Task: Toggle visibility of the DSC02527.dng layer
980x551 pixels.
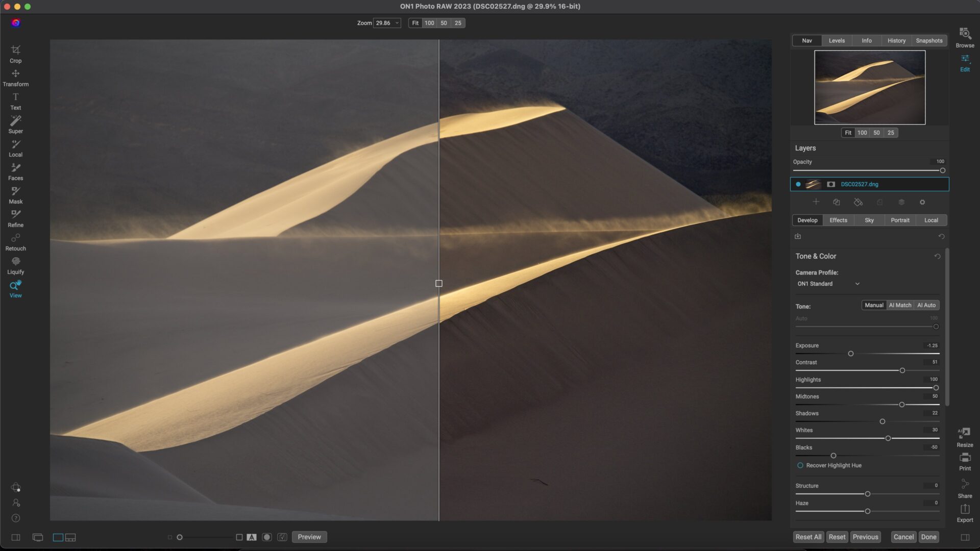Action: pos(799,184)
